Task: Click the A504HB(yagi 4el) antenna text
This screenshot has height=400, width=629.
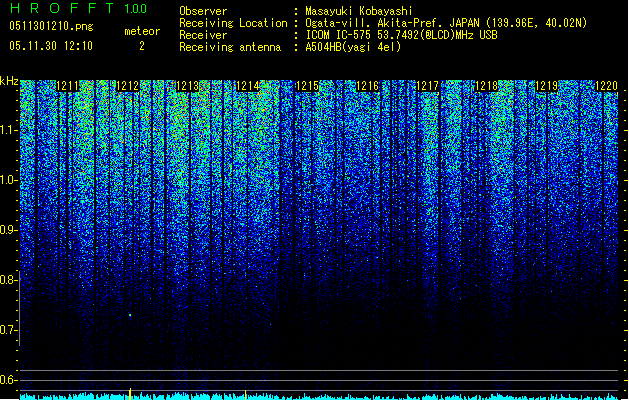Action: [x=353, y=47]
